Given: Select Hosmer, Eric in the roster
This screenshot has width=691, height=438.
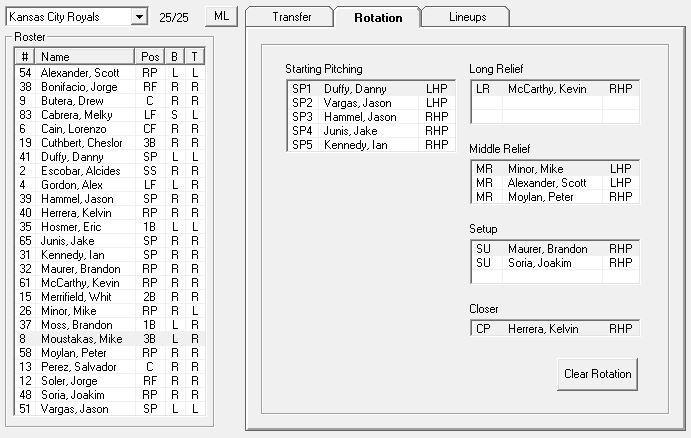Looking at the screenshot, I should 110,227.
